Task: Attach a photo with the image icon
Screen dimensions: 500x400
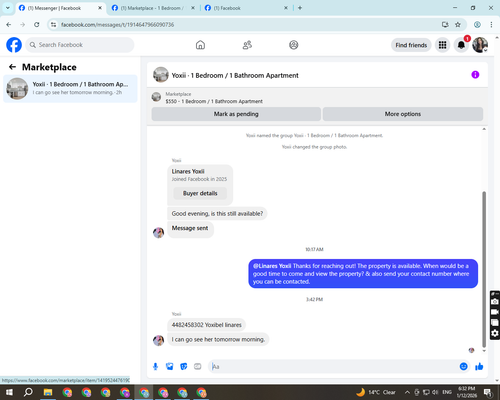Action: 170,367
